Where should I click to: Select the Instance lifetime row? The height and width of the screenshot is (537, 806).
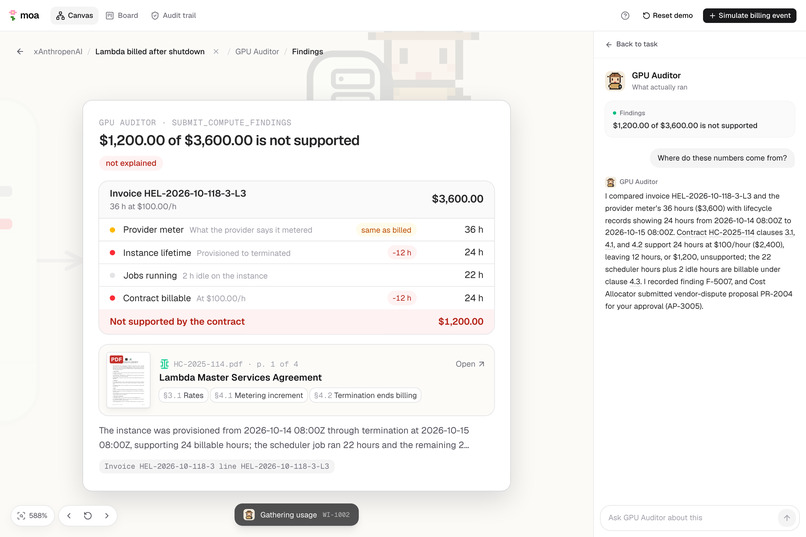297,252
